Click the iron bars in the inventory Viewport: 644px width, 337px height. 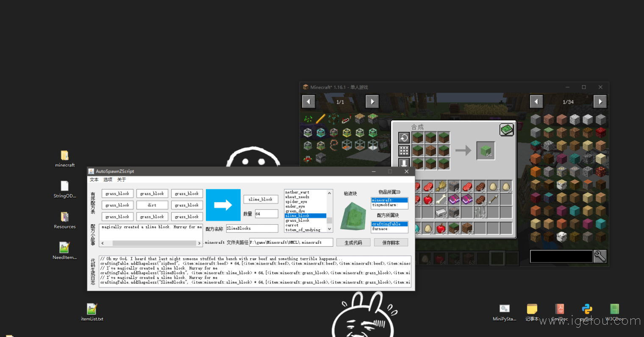coord(480,212)
